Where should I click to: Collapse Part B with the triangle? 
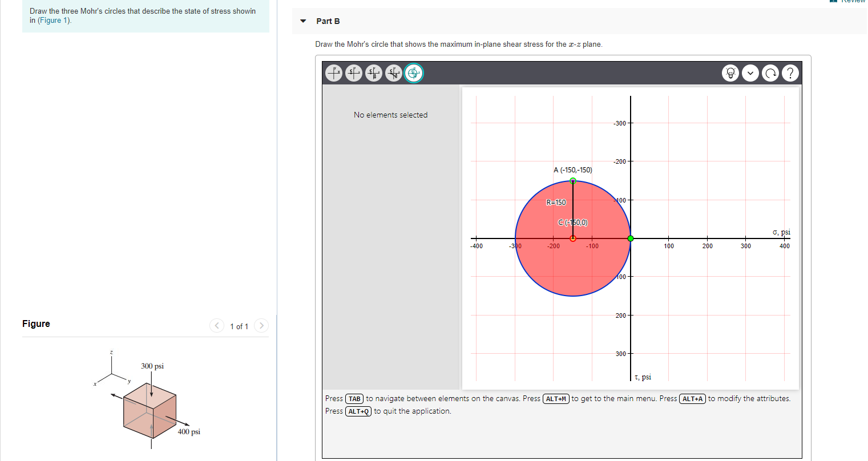point(303,21)
